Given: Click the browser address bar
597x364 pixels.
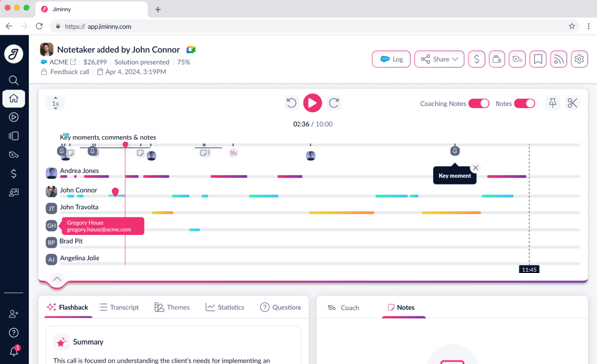Looking at the screenshot, I should (x=313, y=26).
